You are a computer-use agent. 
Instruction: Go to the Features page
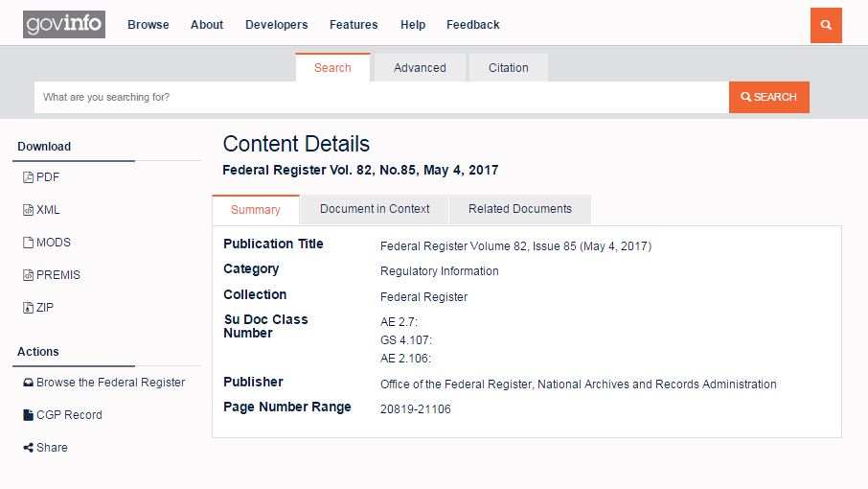354,25
